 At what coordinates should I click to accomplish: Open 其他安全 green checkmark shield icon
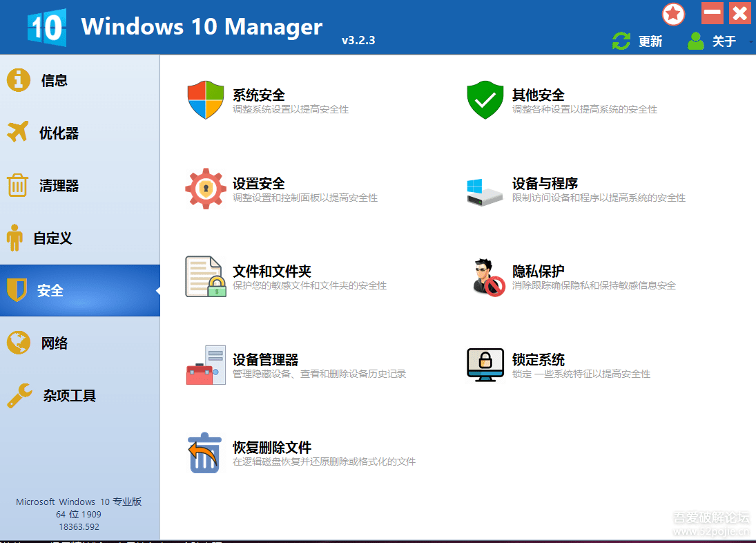485,99
